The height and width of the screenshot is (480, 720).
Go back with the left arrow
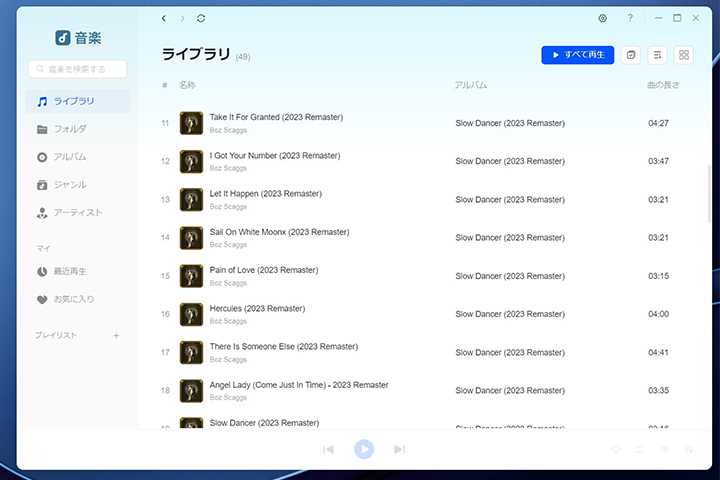(164, 18)
